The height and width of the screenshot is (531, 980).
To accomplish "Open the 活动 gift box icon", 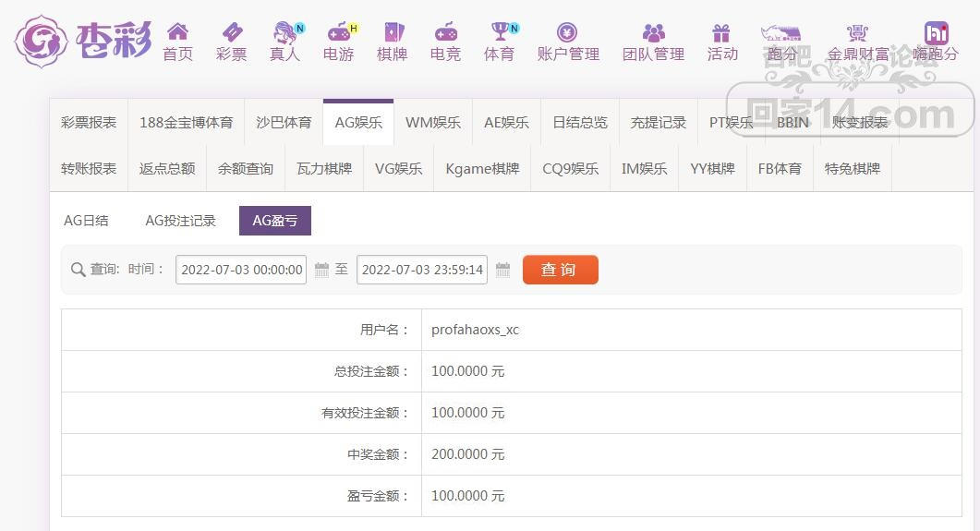I will (x=721, y=33).
